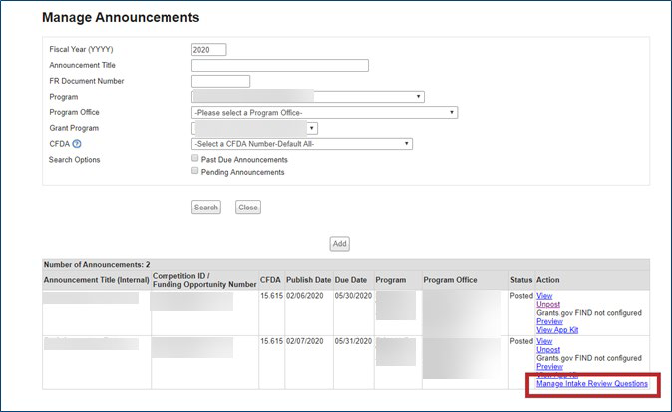Viewport: 672px width, 412px height.
Task: Check the Pending Announcements option
Action: [x=195, y=172]
